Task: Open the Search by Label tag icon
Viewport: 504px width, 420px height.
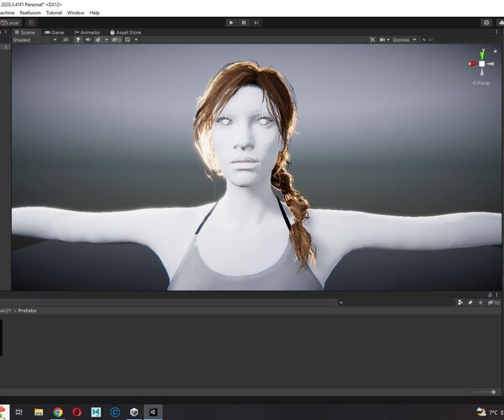Action: click(x=470, y=302)
